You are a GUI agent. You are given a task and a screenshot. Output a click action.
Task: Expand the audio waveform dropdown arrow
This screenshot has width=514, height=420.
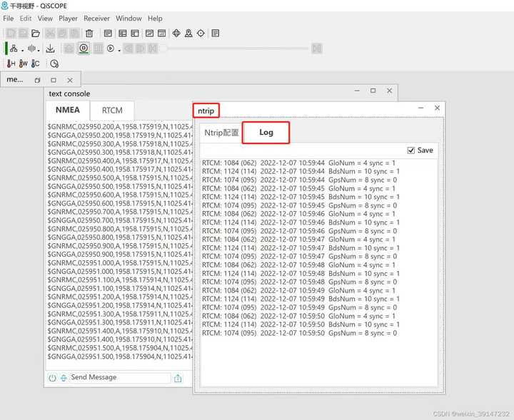[x=39, y=49]
